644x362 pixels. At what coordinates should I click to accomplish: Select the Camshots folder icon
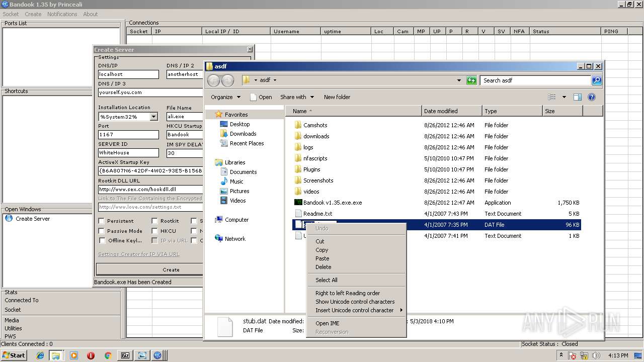[298, 125]
